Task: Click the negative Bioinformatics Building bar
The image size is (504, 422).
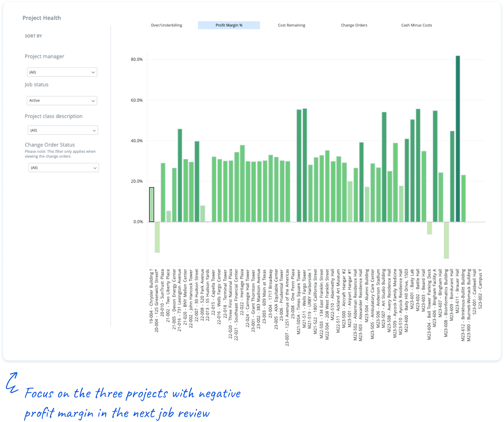Action: (446, 240)
